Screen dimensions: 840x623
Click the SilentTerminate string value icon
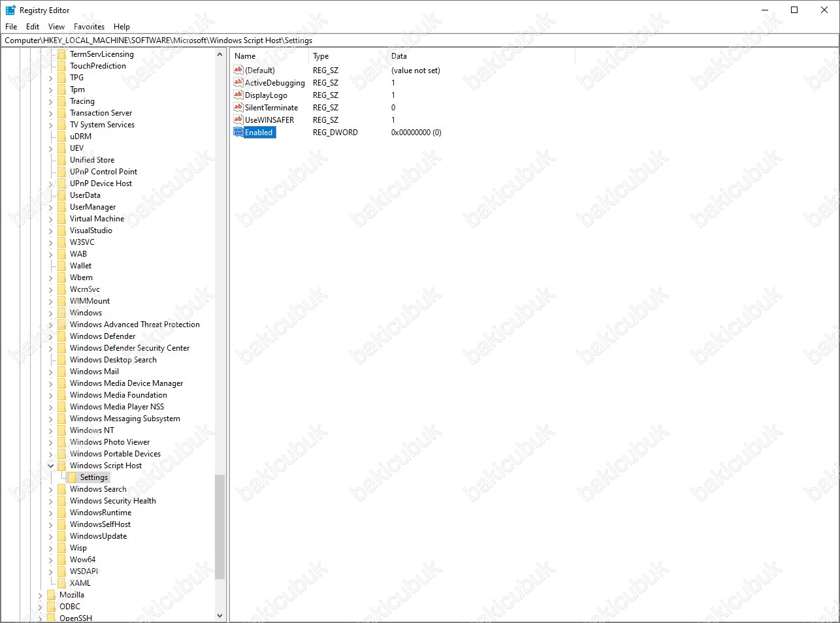tap(238, 108)
